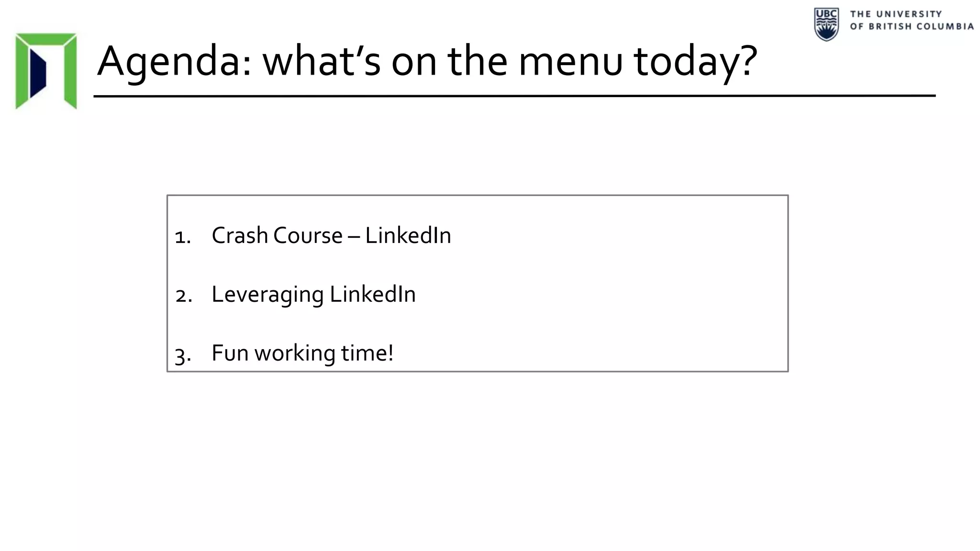Click the UBC crest emblem

click(x=826, y=24)
